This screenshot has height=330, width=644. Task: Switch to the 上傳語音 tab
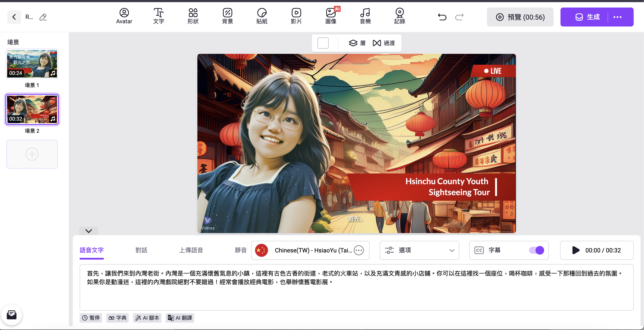(191, 250)
